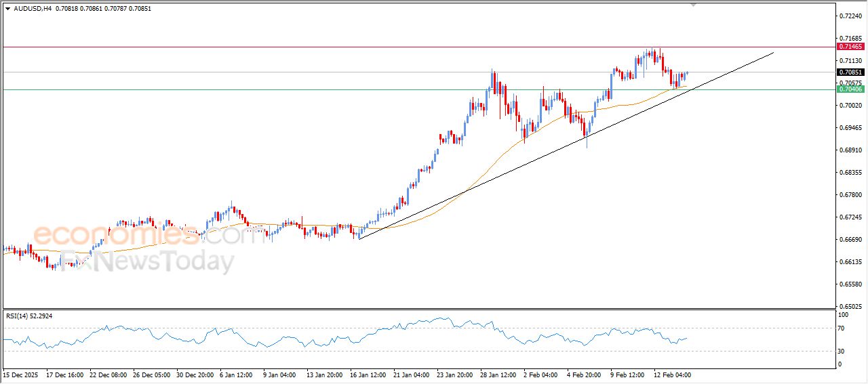Click the 15 Dec 2025 date label
Image resolution: width=868 pixels, height=384 pixels.
point(21,374)
